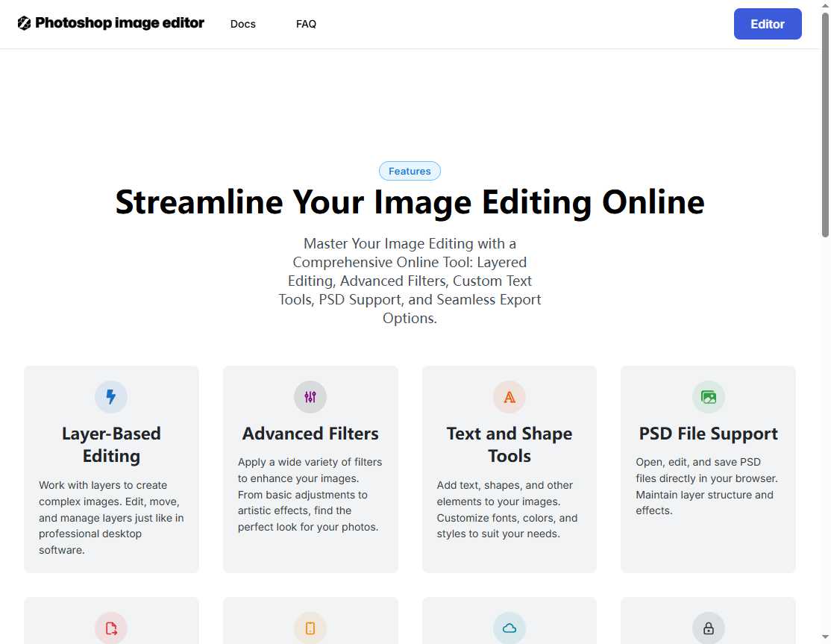
Task: Click the orange 'A' Text and Shape Tools icon
Action: 509,396
